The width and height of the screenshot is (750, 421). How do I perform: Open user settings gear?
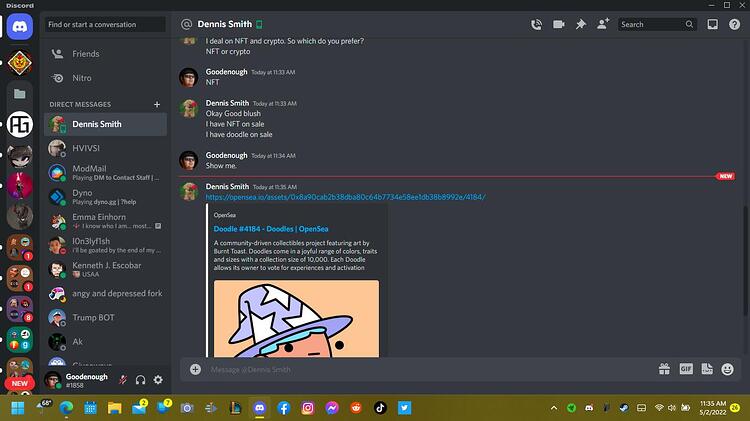tap(158, 380)
